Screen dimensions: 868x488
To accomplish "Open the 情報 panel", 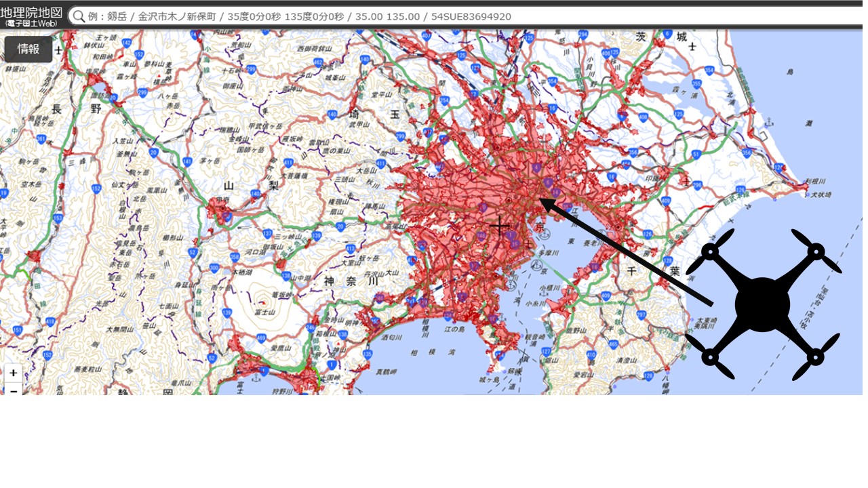I will pyautogui.click(x=28, y=49).
